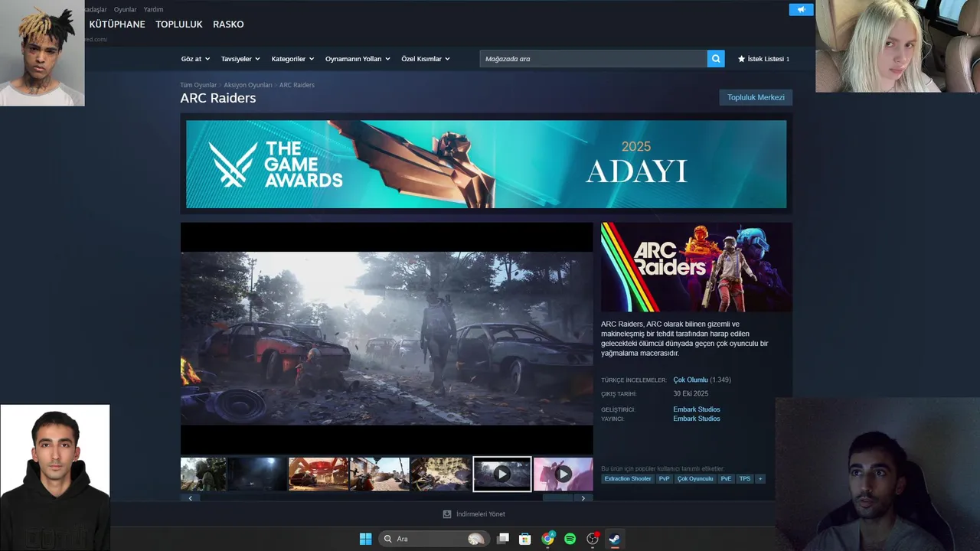Open the Oyunlar menu
Viewport: 980px width, 551px height.
[x=125, y=9]
